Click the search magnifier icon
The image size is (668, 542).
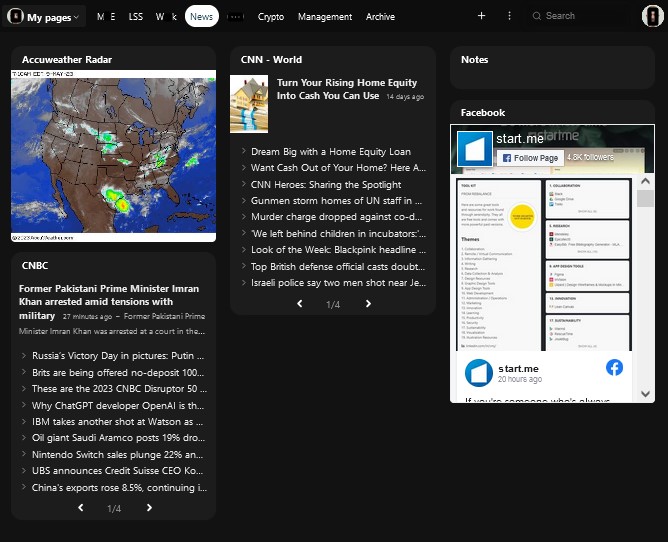click(x=537, y=16)
